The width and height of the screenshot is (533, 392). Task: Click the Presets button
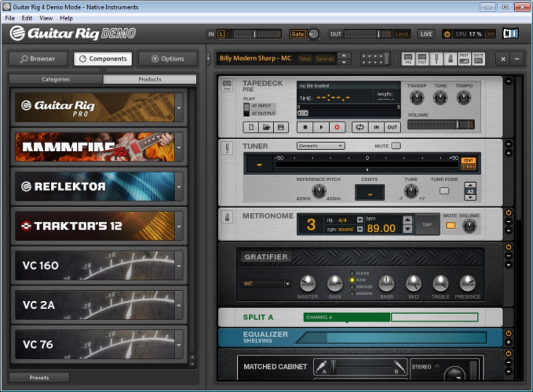(x=39, y=378)
